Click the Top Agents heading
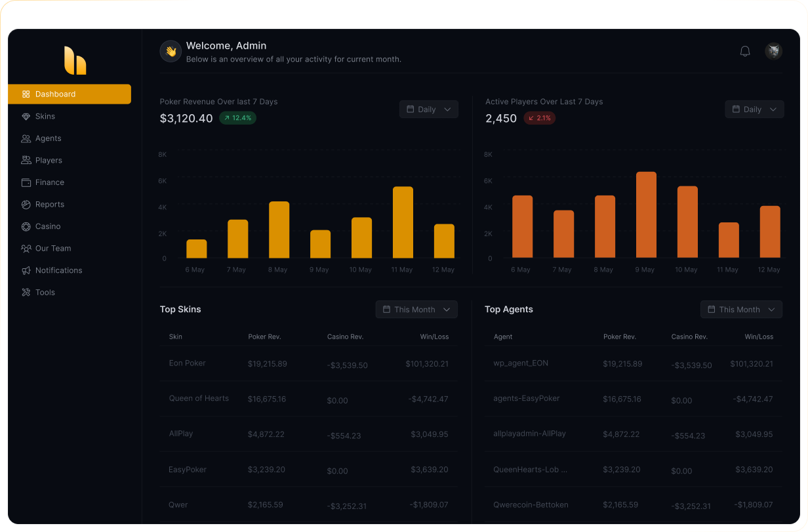Viewport: 808px width, 532px height. point(509,310)
